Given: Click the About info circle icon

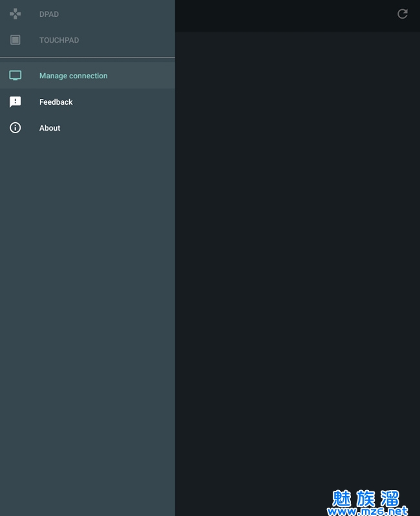Looking at the screenshot, I should [x=16, y=128].
